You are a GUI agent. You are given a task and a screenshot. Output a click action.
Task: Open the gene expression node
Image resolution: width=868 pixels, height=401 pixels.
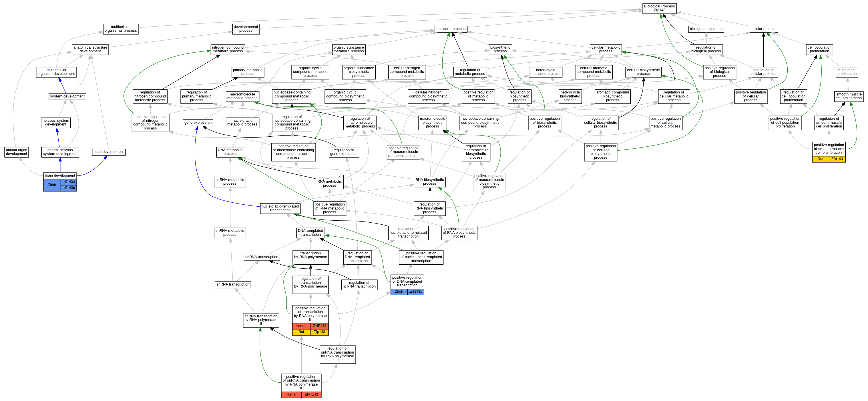click(198, 123)
